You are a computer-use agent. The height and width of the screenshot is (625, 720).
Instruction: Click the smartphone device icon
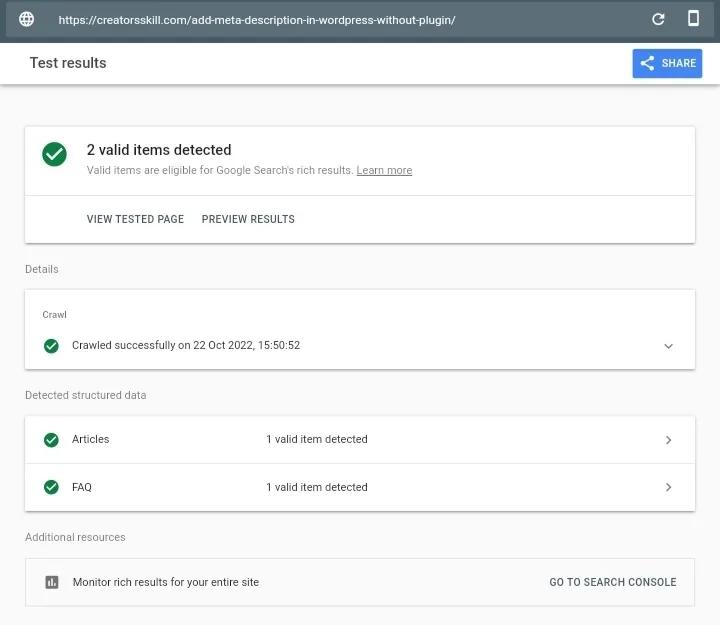pos(693,19)
